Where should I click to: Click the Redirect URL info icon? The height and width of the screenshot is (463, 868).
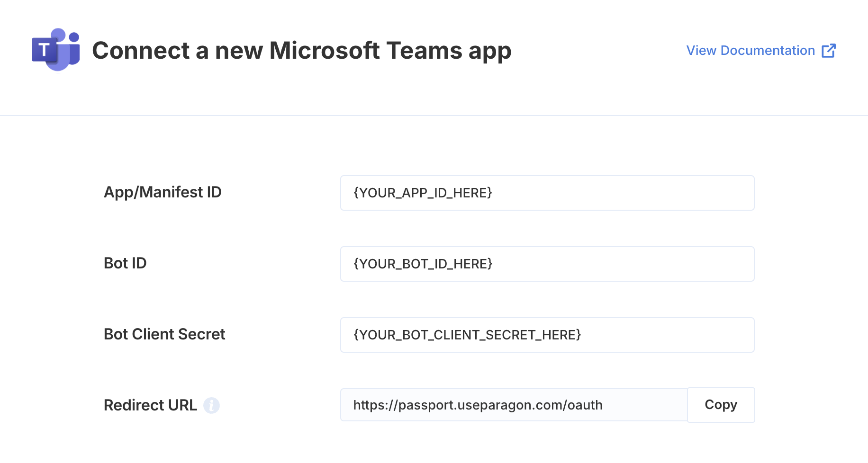(211, 405)
